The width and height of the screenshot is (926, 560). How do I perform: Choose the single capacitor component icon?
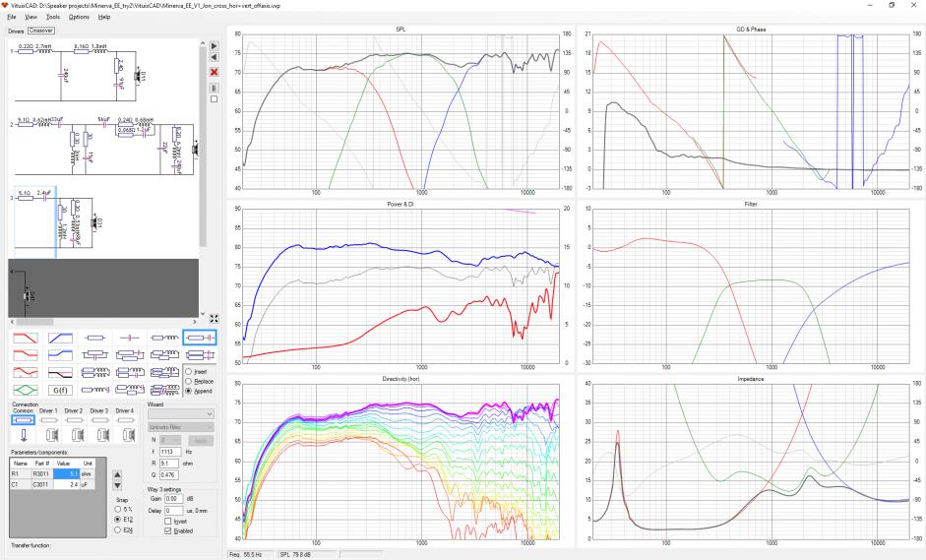[130, 338]
